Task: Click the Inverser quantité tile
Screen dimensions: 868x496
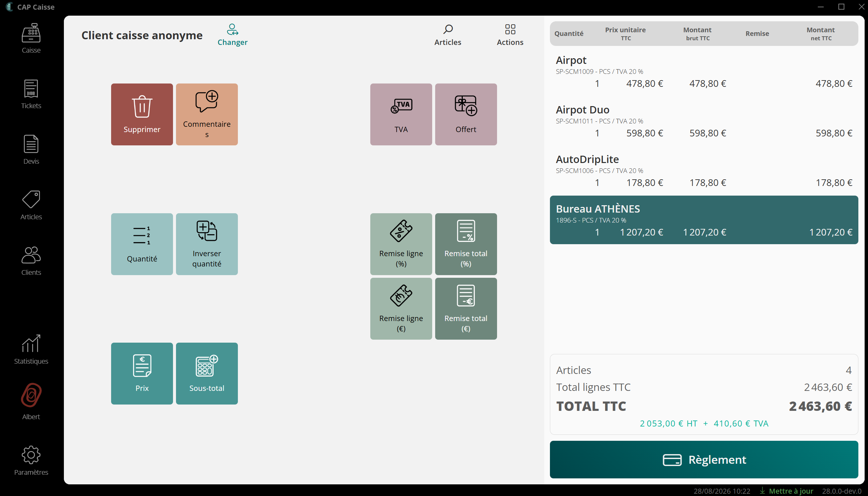Action: (x=207, y=244)
